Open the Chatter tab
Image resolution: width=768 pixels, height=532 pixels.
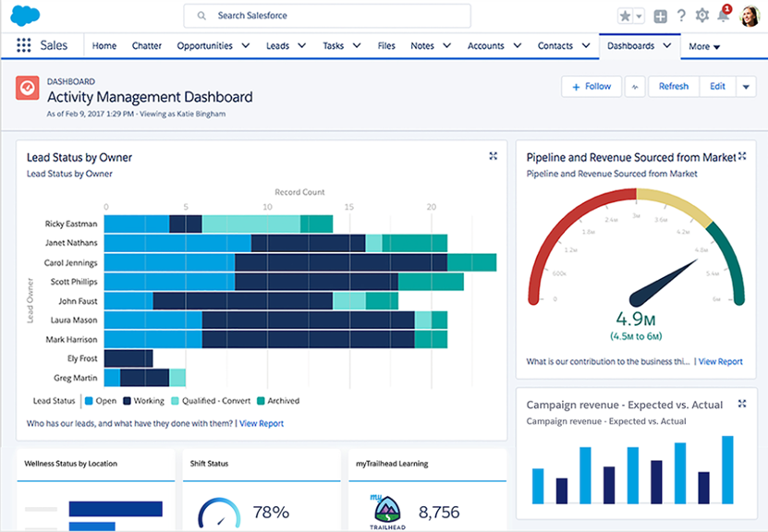coord(146,45)
